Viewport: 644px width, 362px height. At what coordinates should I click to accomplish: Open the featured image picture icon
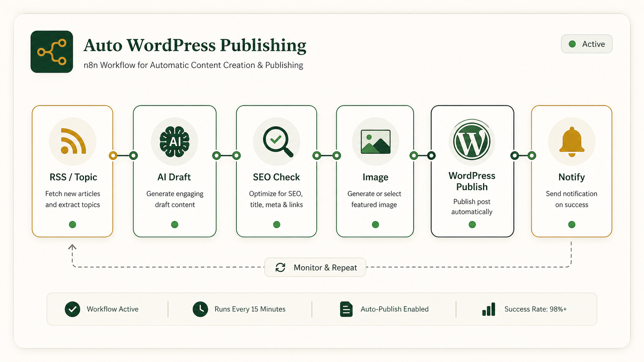(376, 142)
